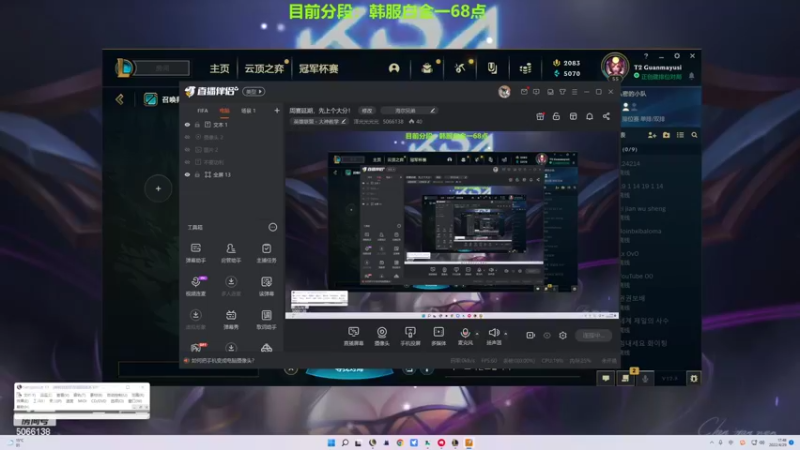Open 房管助手 tool

pos(231,253)
